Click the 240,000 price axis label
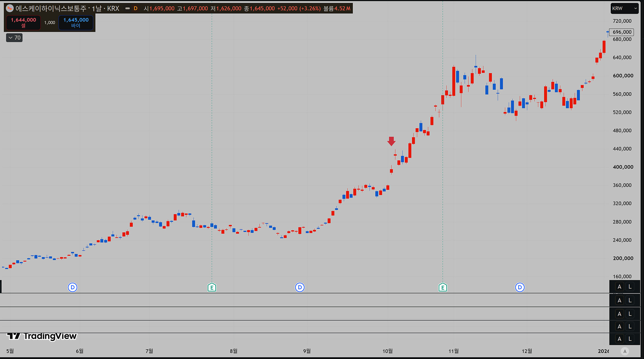The height and width of the screenshot is (359, 644). 622,240
